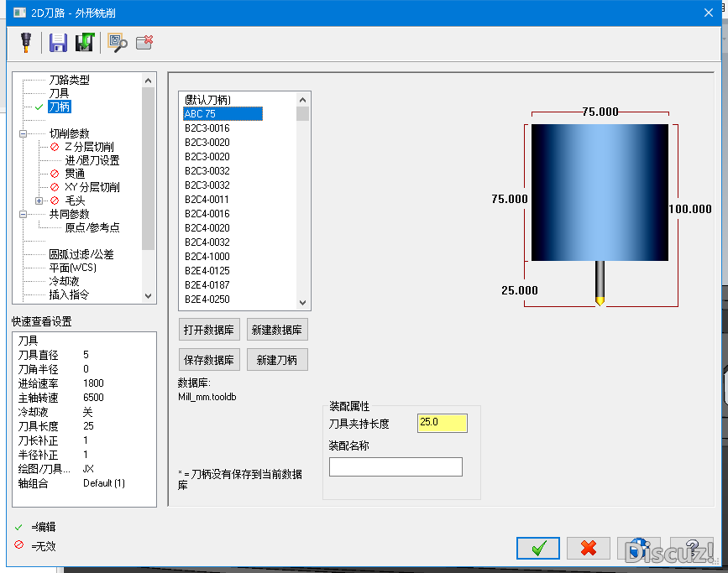Select B2C3-0016 holder entry
This screenshot has height=573, width=728.
pos(207,128)
